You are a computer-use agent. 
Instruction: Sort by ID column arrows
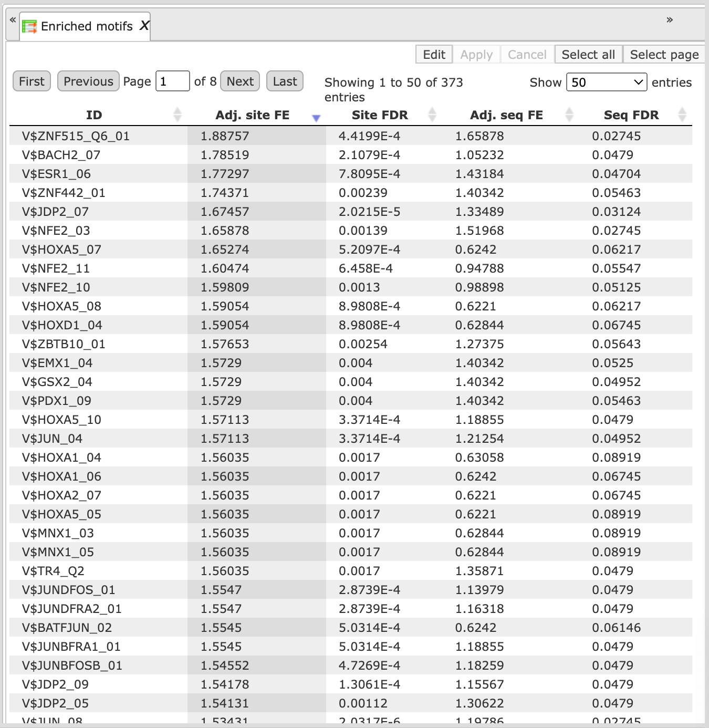[178, 115]
